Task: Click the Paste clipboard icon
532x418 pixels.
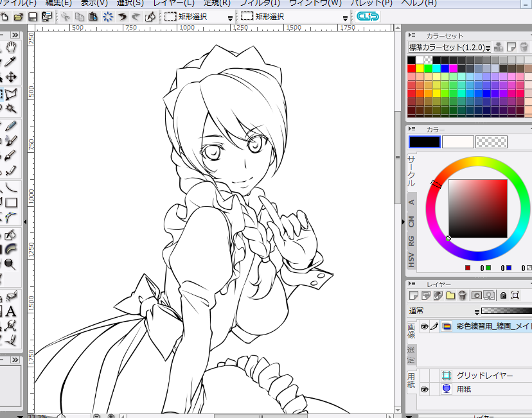Action: click(x=93, y=17)
